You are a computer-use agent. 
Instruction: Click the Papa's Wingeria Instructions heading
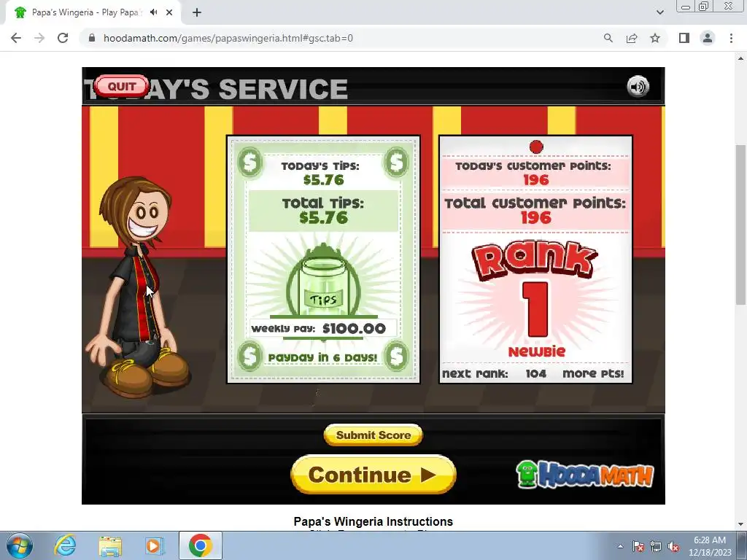[x=373, y=521]
